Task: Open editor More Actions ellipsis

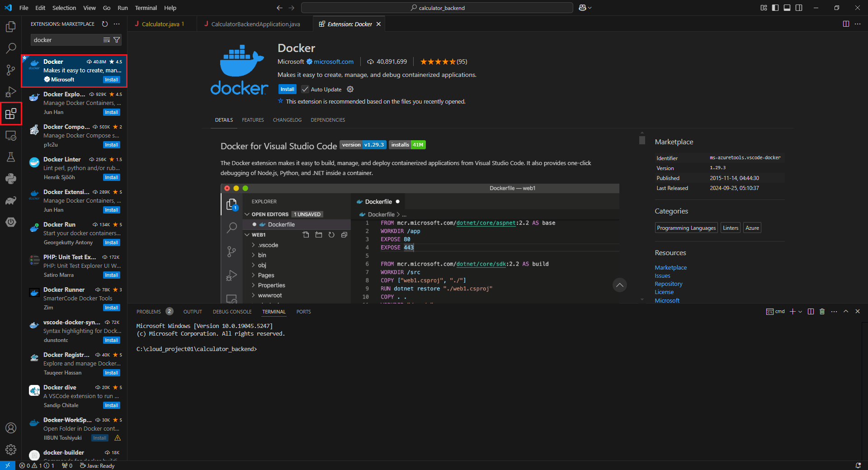Action: [858, 24]
